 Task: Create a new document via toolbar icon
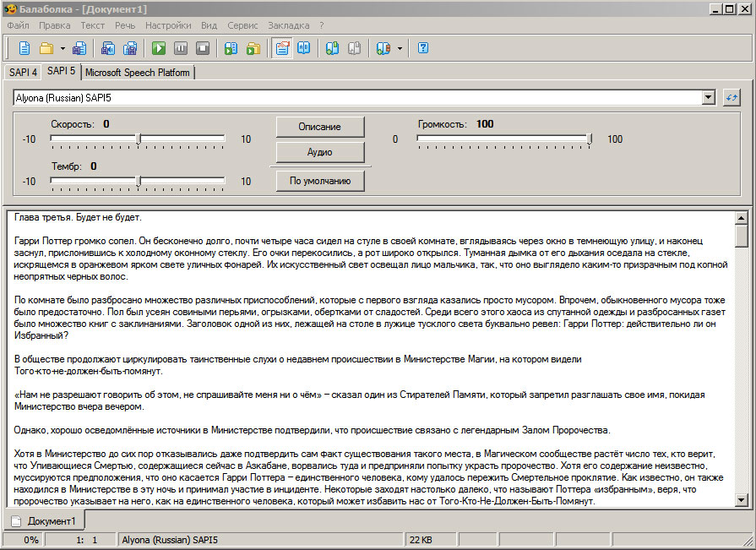[x=24, y=48]
